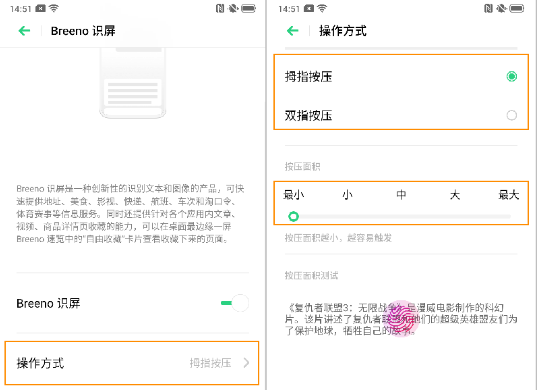Tap the NFC status icon on left screen
Image resolution: width=539 pixels, height=390 pixels.
coord(220,8)
